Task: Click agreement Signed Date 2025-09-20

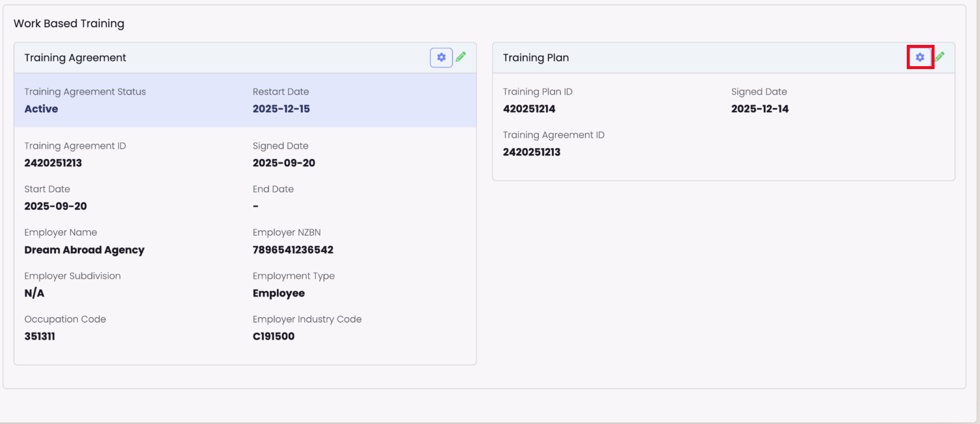Action: click(284, 163)
